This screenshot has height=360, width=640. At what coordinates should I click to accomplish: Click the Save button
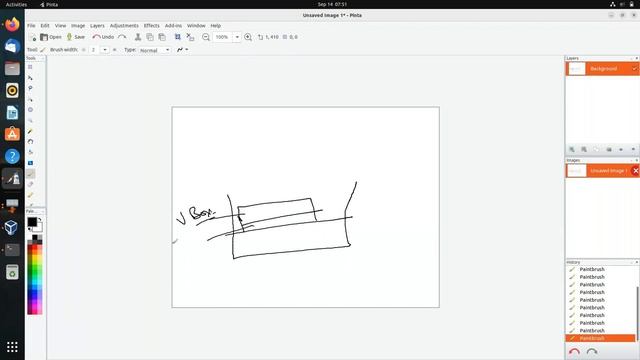pos(76,37)
